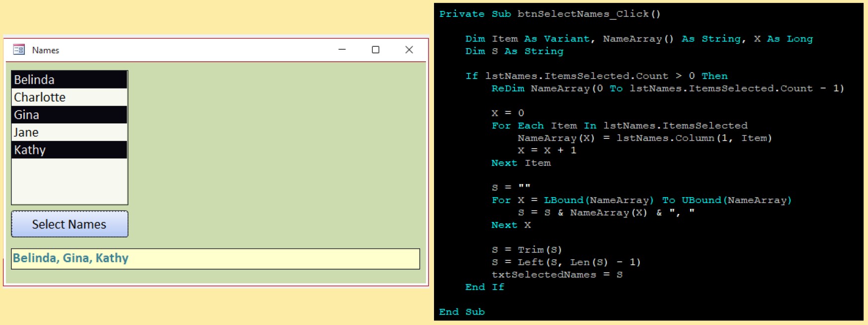
Task: Minimize the Names window
Action: coord(342,50)
